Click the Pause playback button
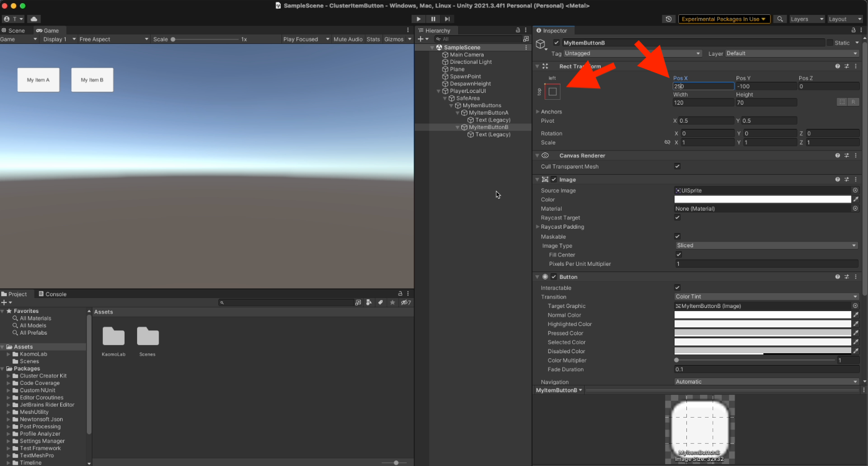The height and width of the screenshot is (466, 868). coord(433,19)
